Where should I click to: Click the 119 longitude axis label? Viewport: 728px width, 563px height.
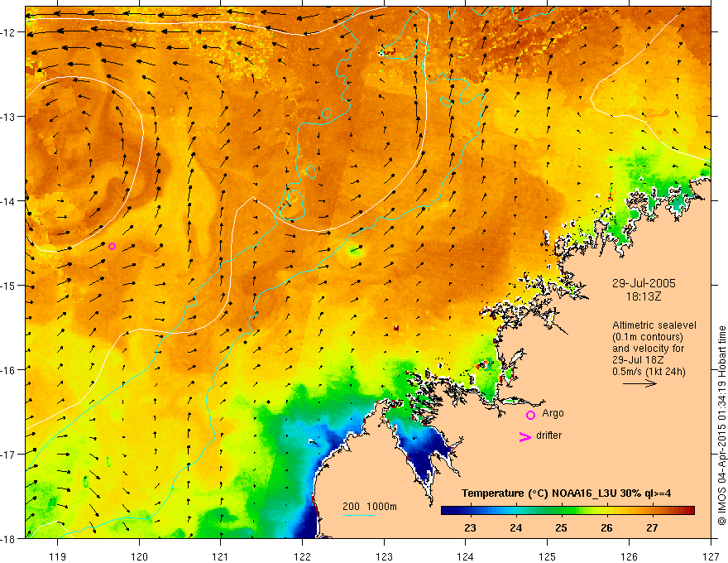(58, 556)
